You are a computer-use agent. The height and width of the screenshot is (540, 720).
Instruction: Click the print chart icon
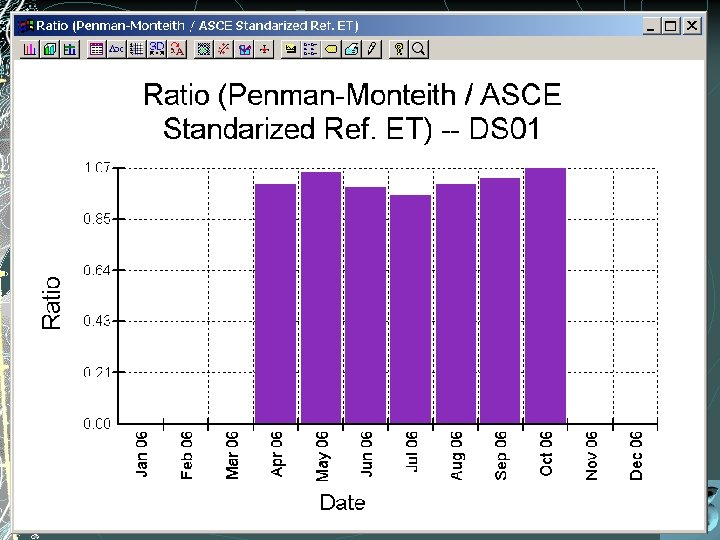[x=351, y=49]
